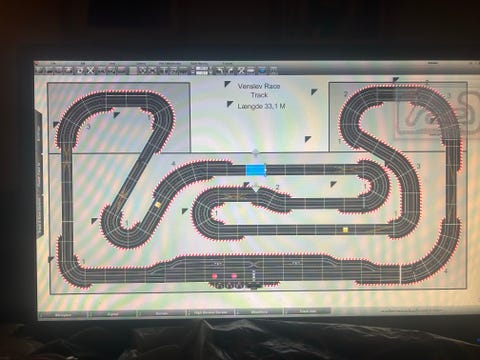
Task: Click the white X delete icon in toolbar
Action: click(90, 70)
